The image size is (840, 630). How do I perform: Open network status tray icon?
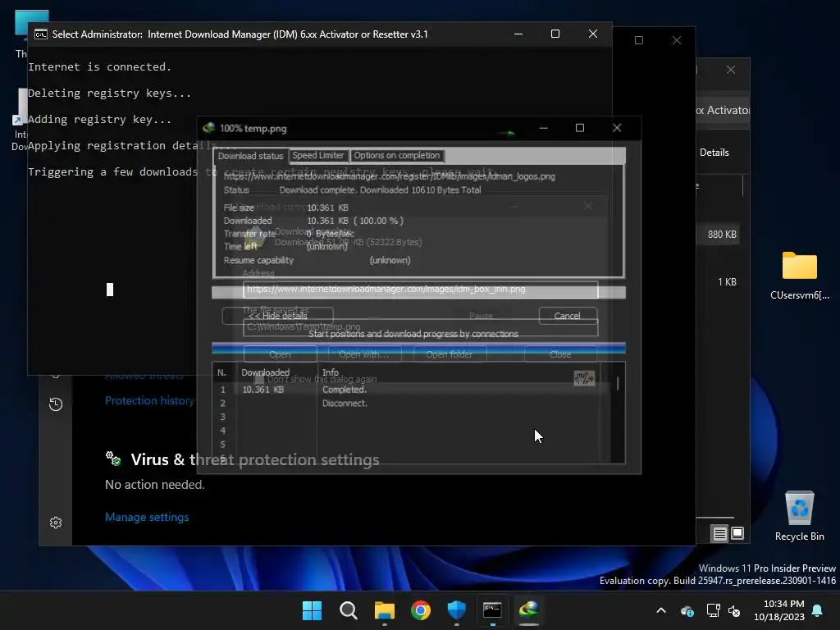[x=713, y=610]
